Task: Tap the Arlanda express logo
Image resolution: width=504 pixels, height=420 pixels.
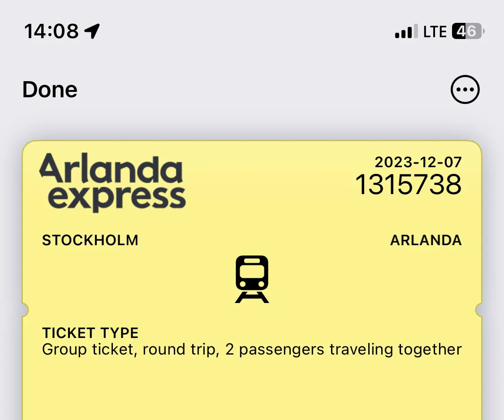Action: 112,181
